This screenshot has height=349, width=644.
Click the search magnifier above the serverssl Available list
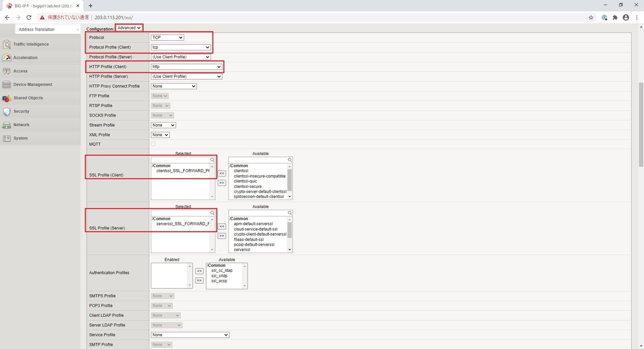point(289,213)
